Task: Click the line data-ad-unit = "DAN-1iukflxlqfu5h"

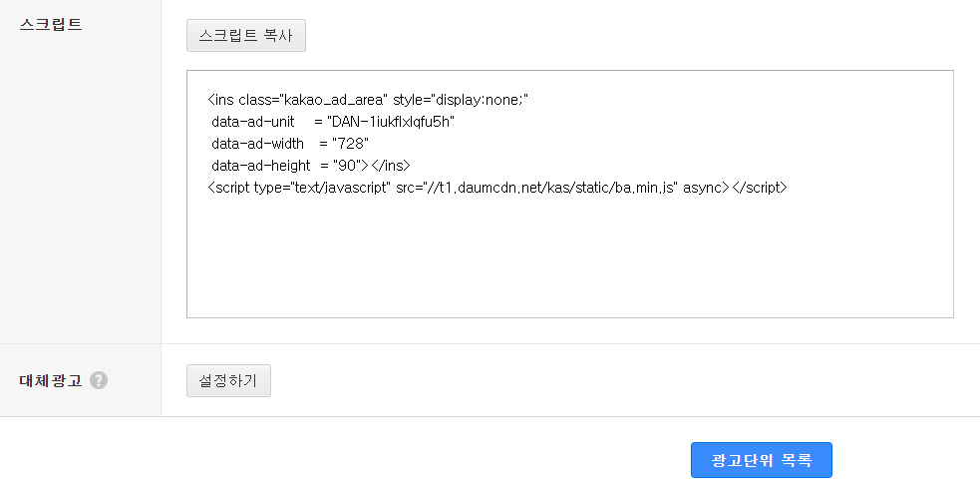Action: (333, 122)
